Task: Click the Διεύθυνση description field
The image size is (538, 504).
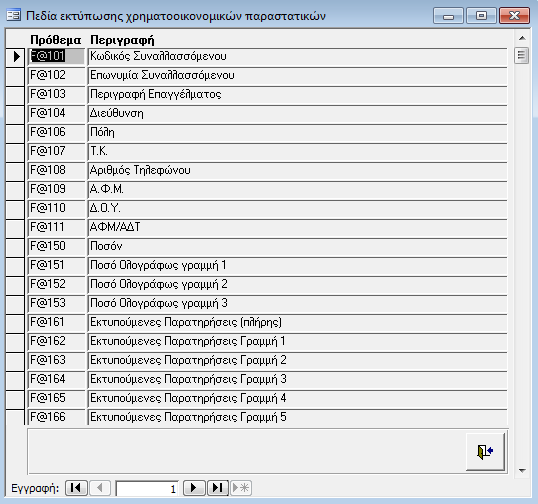Action: (x=297, y=114)
